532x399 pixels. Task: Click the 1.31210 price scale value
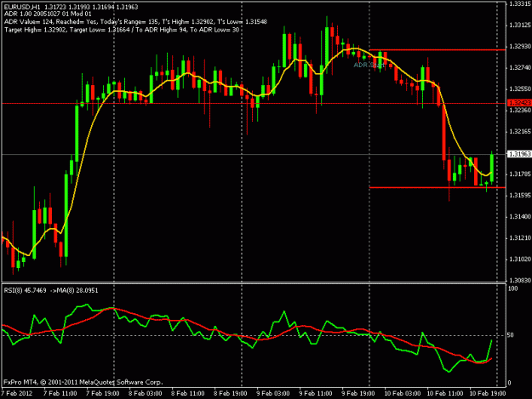(x=520, y=238)
